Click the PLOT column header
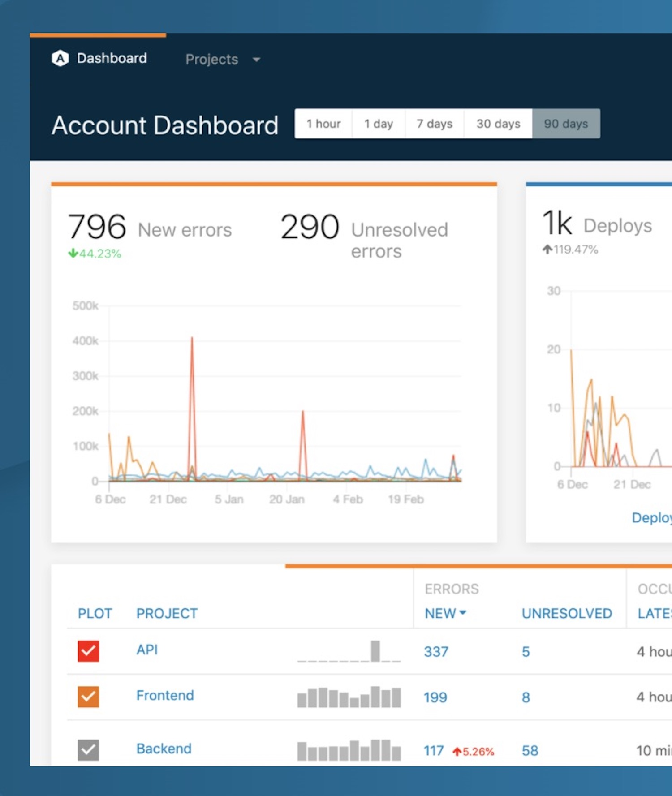The width and height of the screenshot is (672, 796). point(95,613)
